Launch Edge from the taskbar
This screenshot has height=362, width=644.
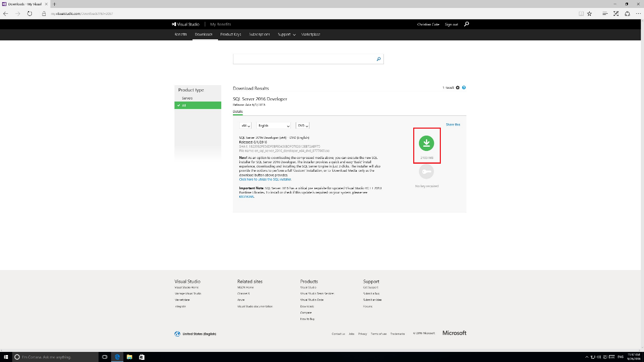(x=118, y=357)
